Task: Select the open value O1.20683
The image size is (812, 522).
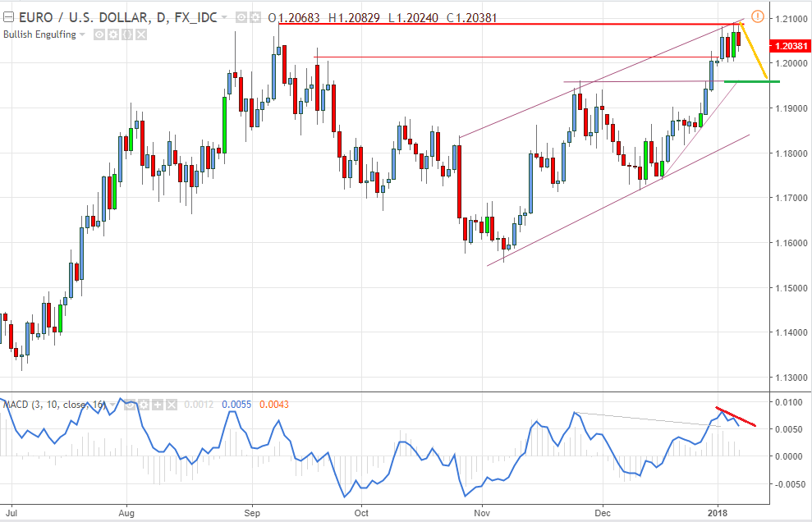Action: [294, 17]
